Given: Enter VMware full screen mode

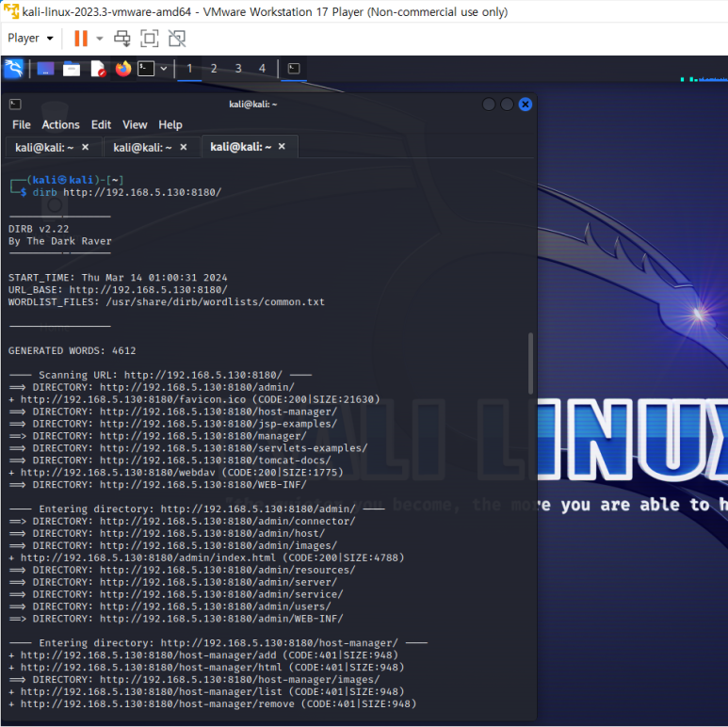Looking at the screenshot, I should (x=150, y=38).
